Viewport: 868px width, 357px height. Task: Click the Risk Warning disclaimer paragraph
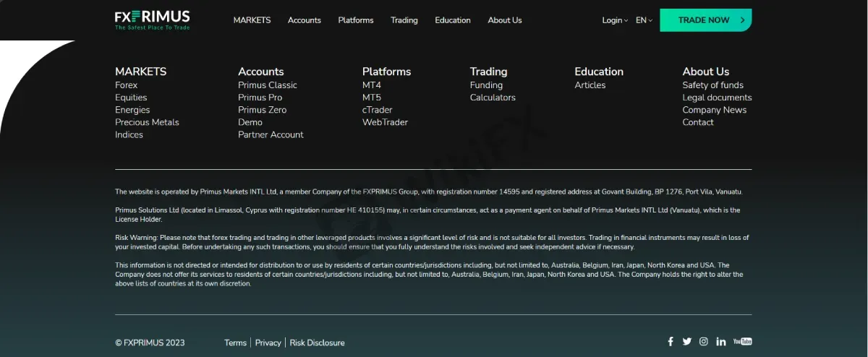click(x=432, y=242)
